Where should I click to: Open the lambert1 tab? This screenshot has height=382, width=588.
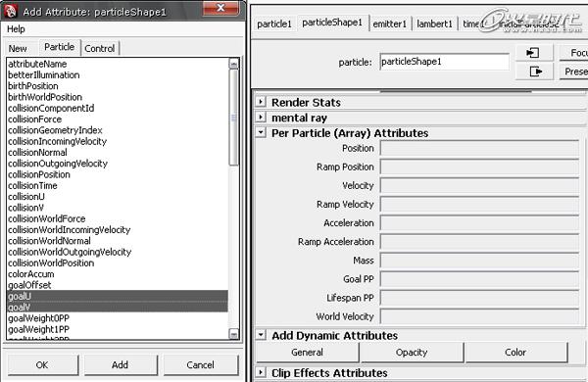434,24
